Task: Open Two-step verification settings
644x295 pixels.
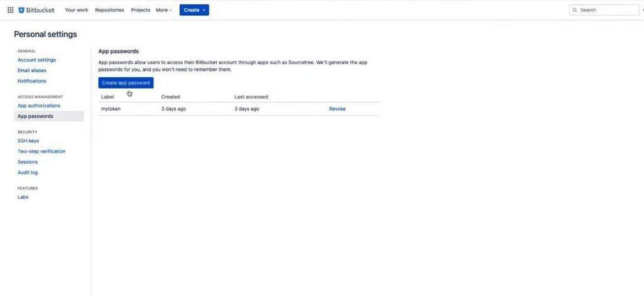Action: [42, 151]
